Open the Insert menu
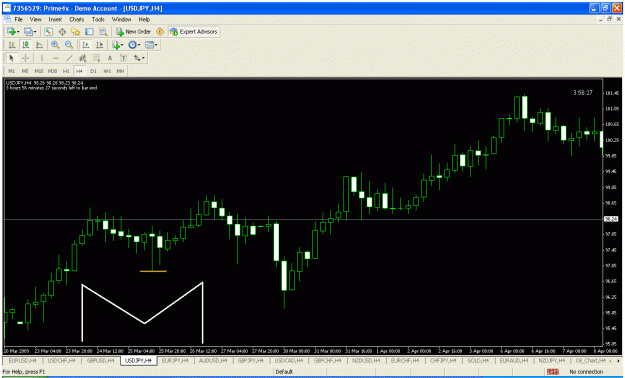 pos(55,19)
